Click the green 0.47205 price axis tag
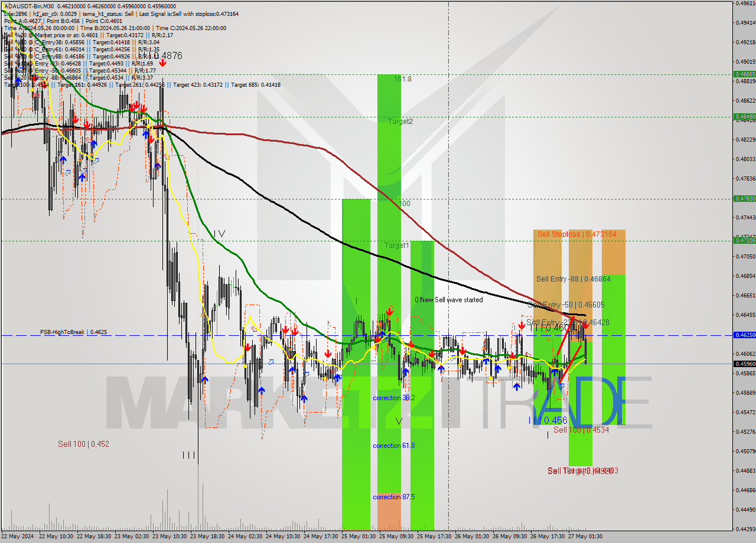Viewport: 756px width, 543px height. 744,240
